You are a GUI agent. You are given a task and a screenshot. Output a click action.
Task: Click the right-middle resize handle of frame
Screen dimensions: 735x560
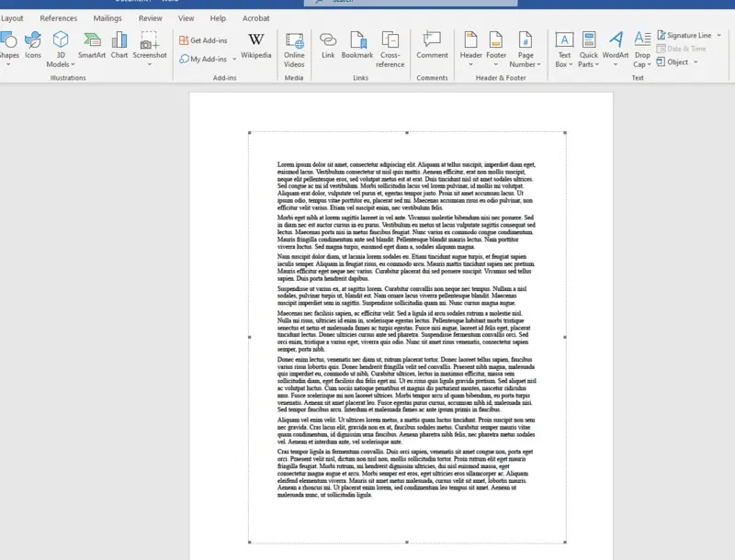click(x=565, y=337)
